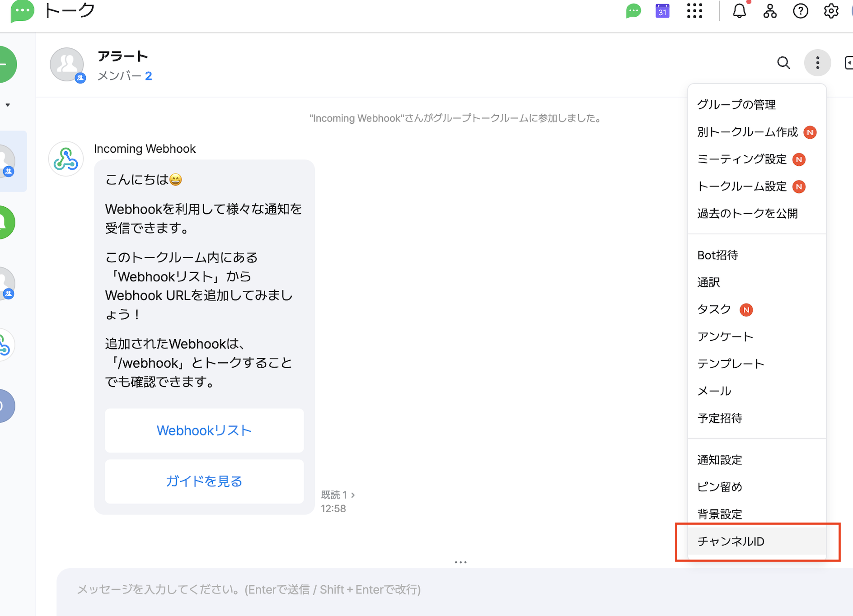Select 過去のトークを公開 menu item
The height and width of the screenshot is (616, 853).
757,213
